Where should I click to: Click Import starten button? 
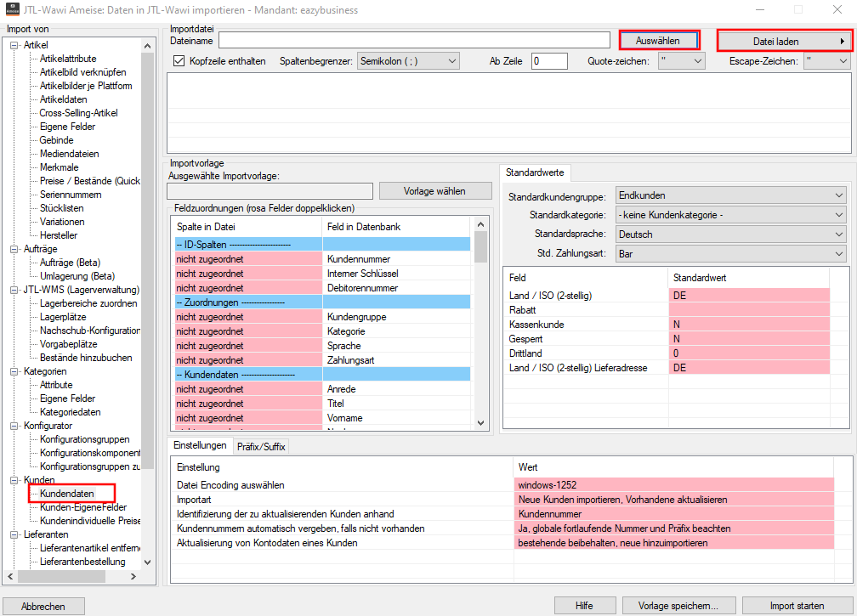click(x=797, y=606)
